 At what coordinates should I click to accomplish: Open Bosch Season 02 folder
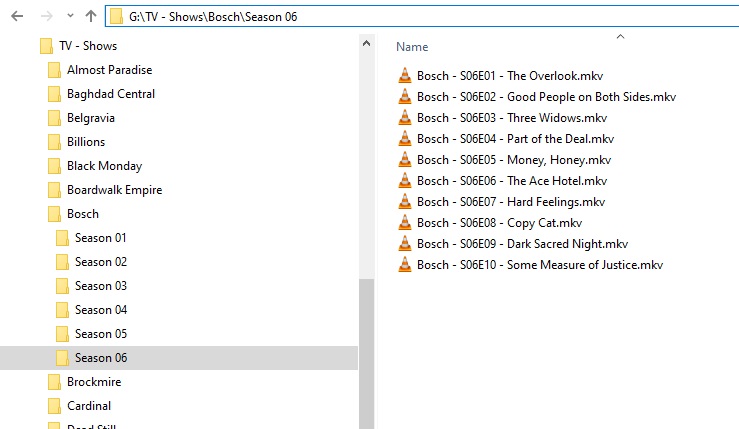click(x=101, y=262)
